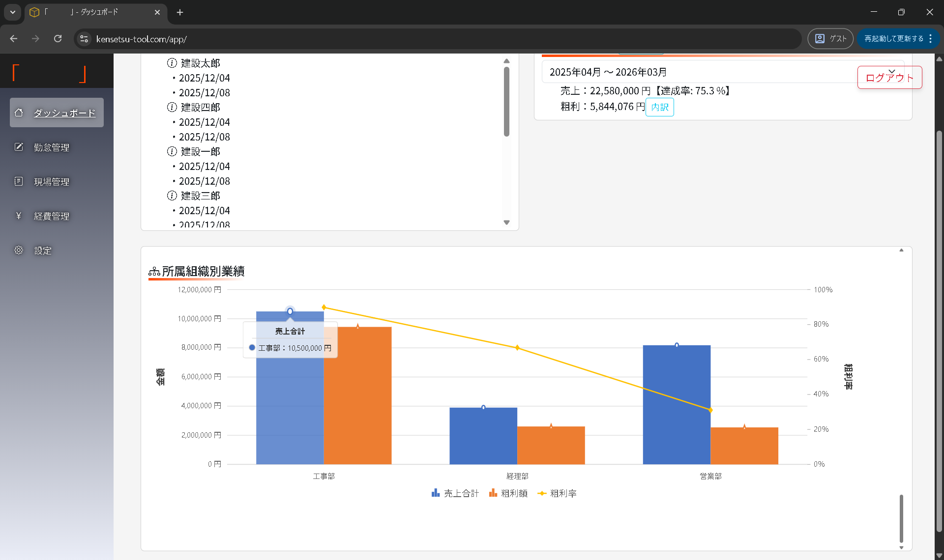
Task: Click the org chart icon beside 所属組織別業績
Action: (154, 271)
